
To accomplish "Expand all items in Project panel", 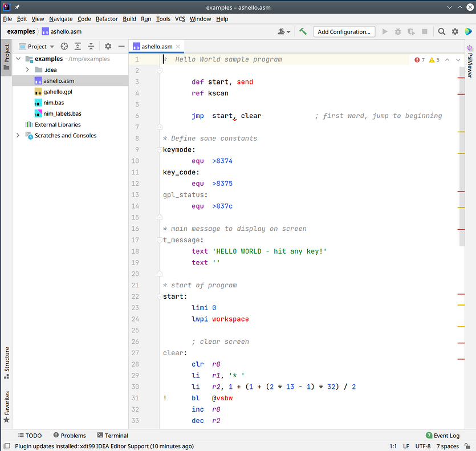I will (78, 47).
